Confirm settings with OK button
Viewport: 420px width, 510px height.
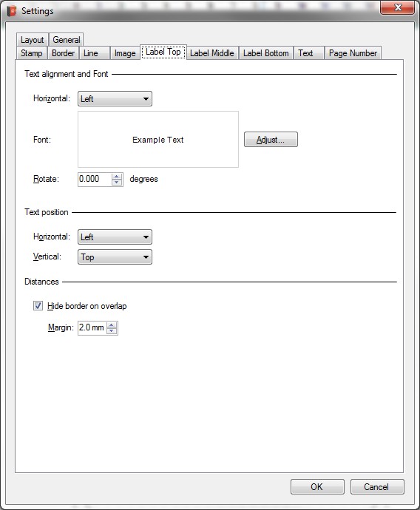[317, 487]
